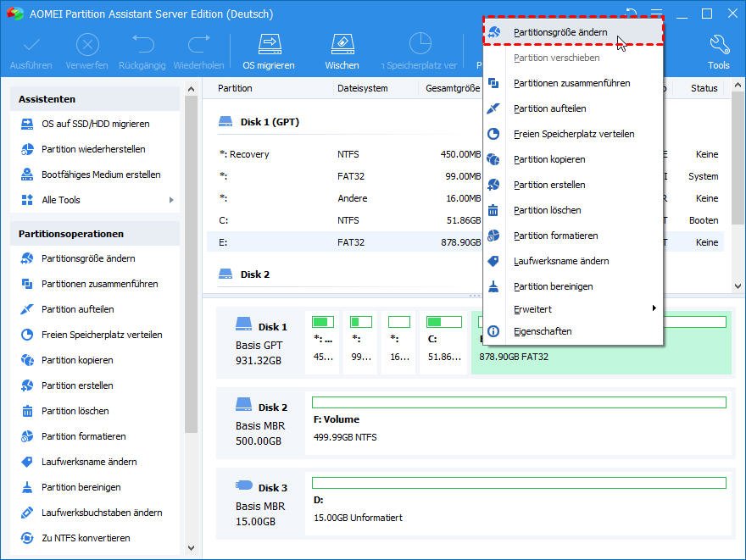Select Partition erstellen in context menu
The image size is (746, 560).
tap(573, 185)
